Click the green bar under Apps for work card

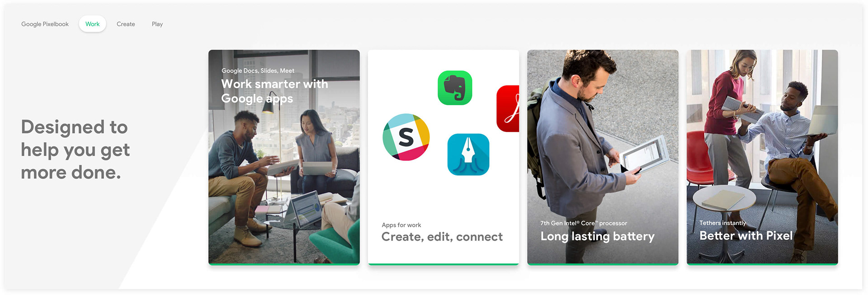pyautogui.click(x=443, y=264)
